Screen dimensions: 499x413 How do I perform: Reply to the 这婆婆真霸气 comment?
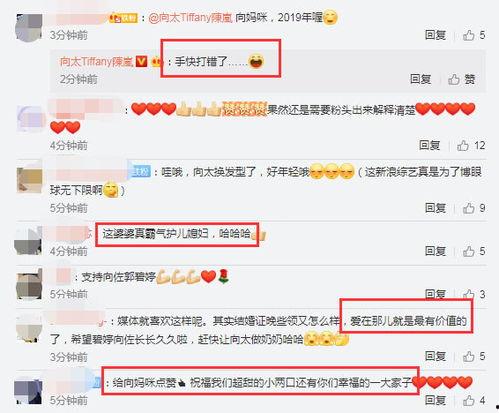pos(435,251)
